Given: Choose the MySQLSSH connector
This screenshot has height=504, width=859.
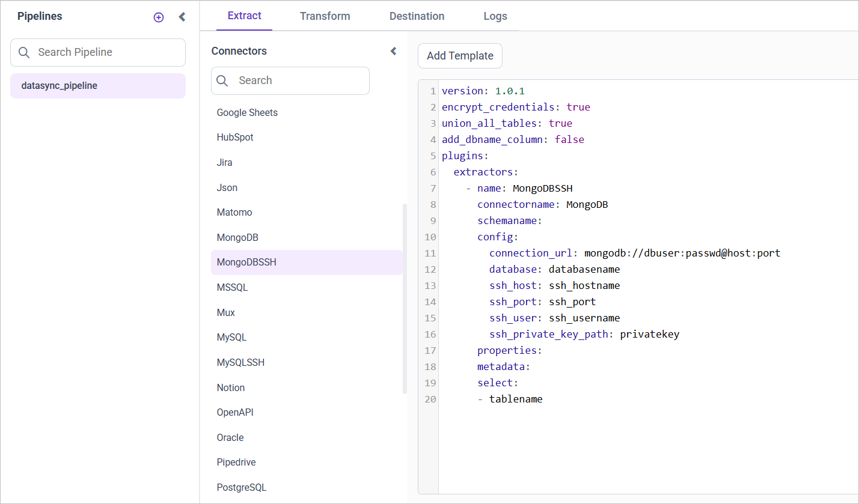Looking at the screenshot, I should coord(240,362).
